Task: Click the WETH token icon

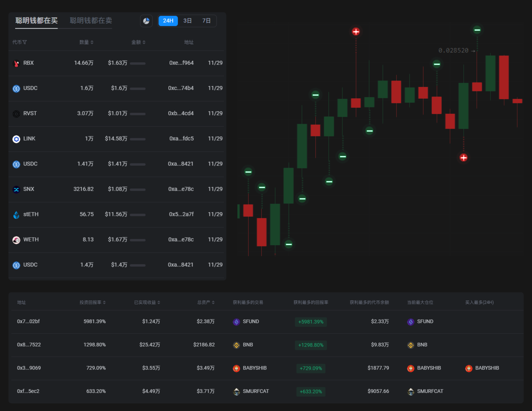Action: click(x=16, y=240)
